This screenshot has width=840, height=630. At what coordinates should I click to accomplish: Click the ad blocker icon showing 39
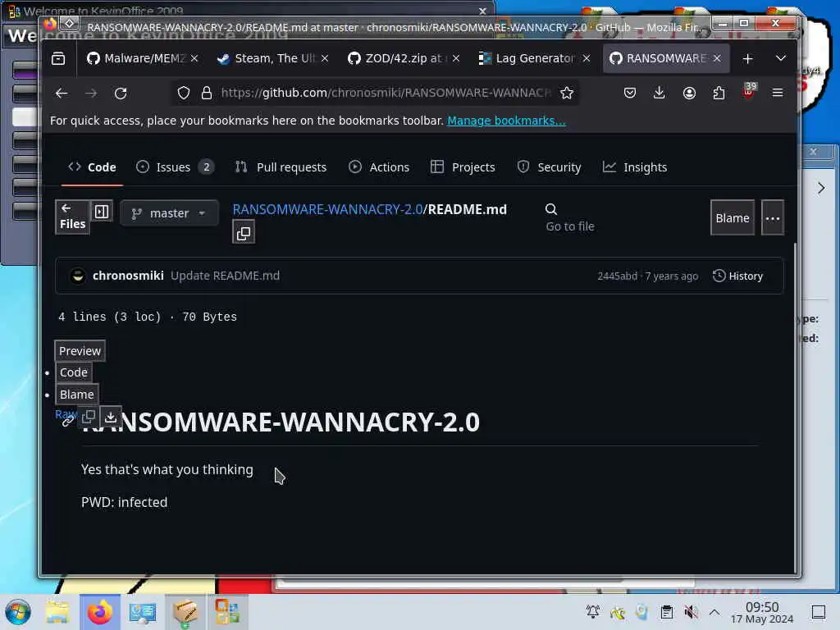click(x=748, y=92)
